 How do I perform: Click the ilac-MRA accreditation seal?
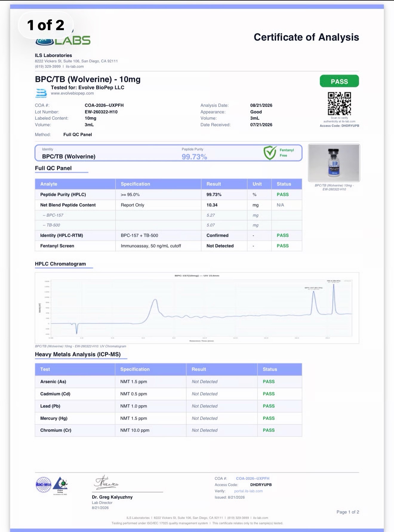point(44,485)
